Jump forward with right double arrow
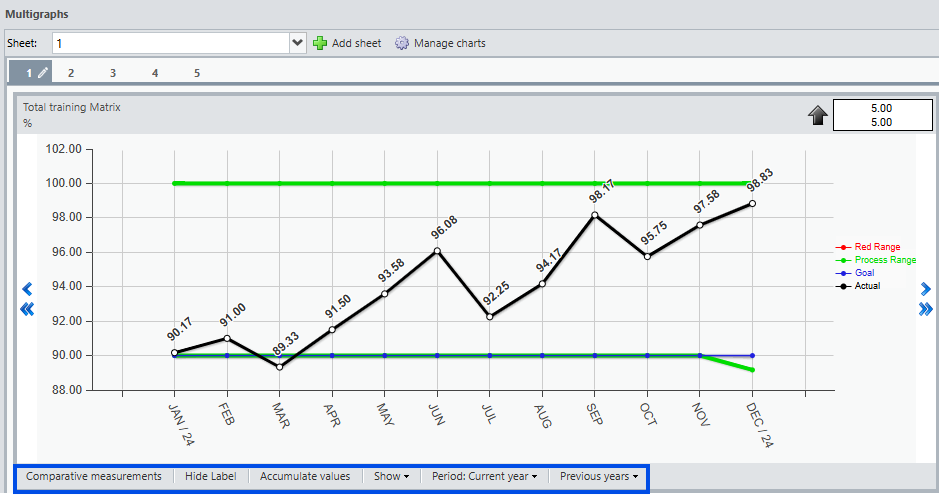 925,309
